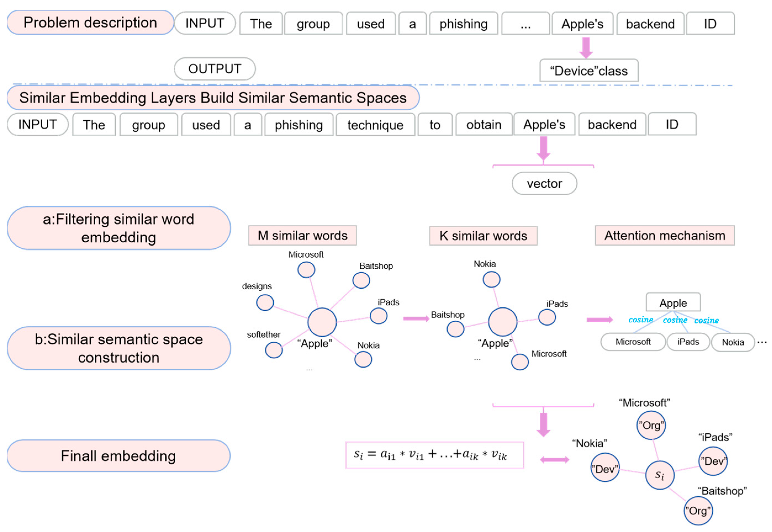Click the Microsoft node in the M similar words graph
The height and width of the screenshot is (532, 772).
306,270
